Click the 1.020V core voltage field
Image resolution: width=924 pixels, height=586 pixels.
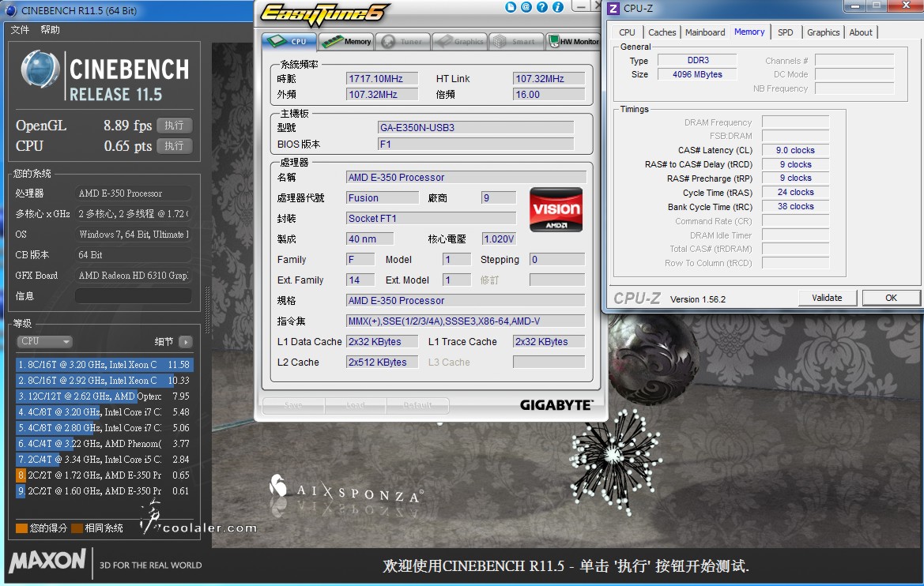coord(499,239)
